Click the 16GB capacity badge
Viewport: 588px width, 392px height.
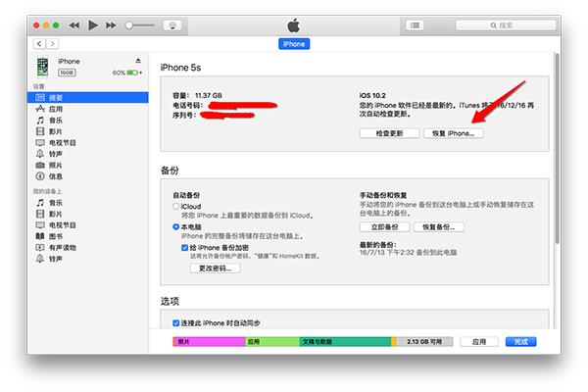(x=67, y=73)
